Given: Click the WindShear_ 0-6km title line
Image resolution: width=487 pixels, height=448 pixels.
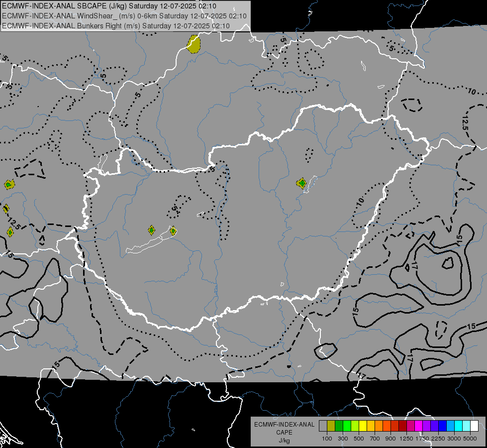Looking at the screenshot, I should 124,16.
